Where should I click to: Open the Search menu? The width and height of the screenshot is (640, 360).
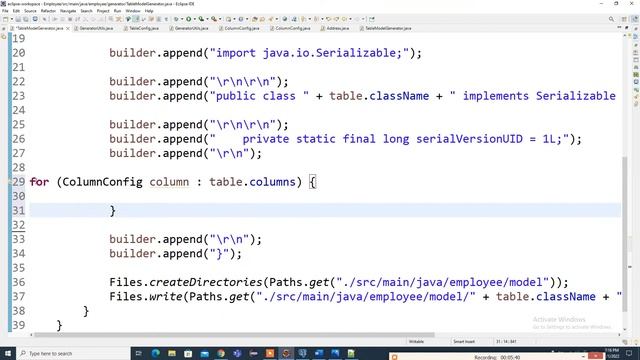[86, 11]
